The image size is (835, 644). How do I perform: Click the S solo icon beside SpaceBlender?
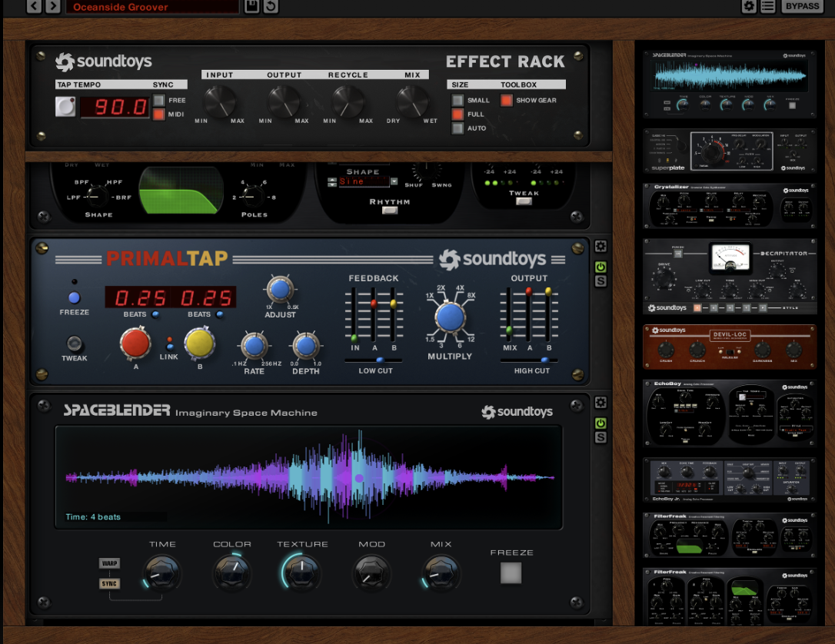tap(600, 437)
